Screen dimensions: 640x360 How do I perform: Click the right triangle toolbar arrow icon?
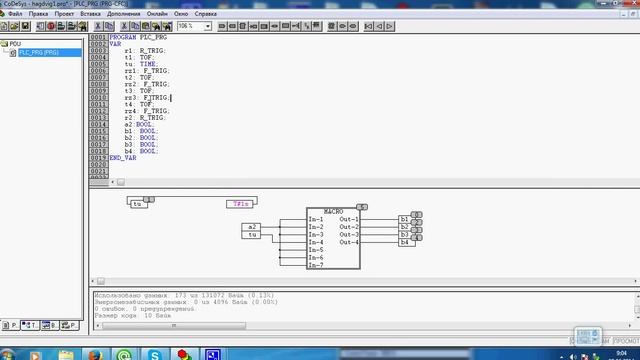(x=390, y=26)
